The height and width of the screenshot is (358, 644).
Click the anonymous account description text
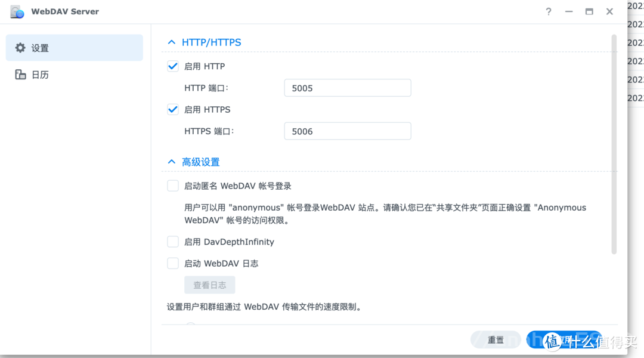tap(385, 214)
